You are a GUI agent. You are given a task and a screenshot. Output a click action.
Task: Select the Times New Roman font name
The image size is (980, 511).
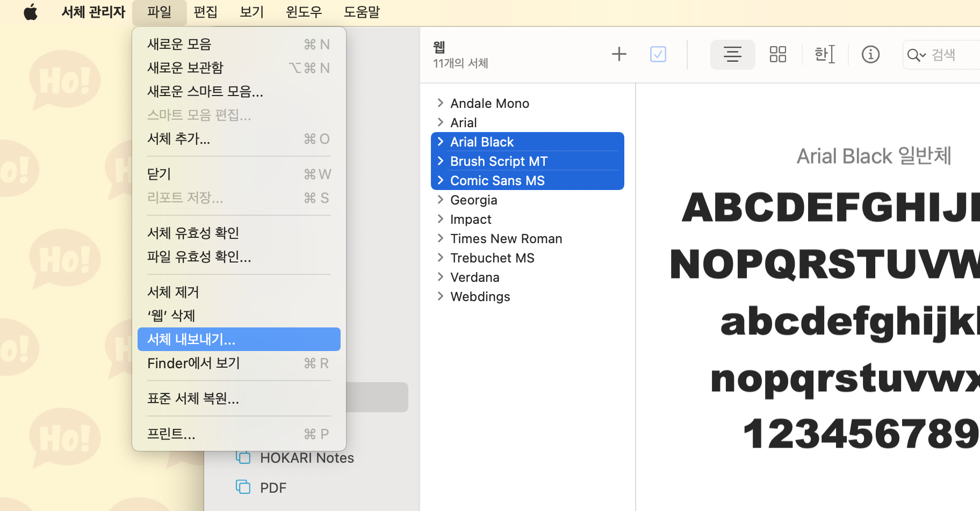click(506, 238)
